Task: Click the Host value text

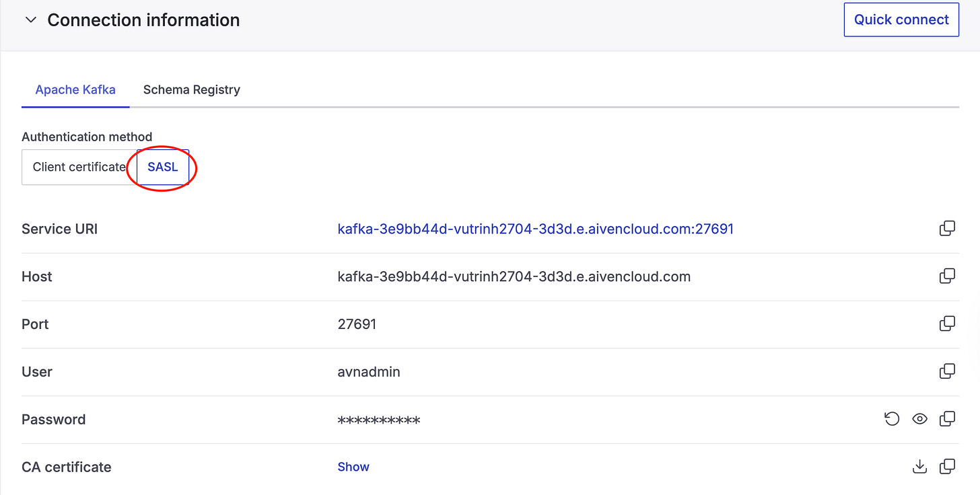Action: [514, 276]
